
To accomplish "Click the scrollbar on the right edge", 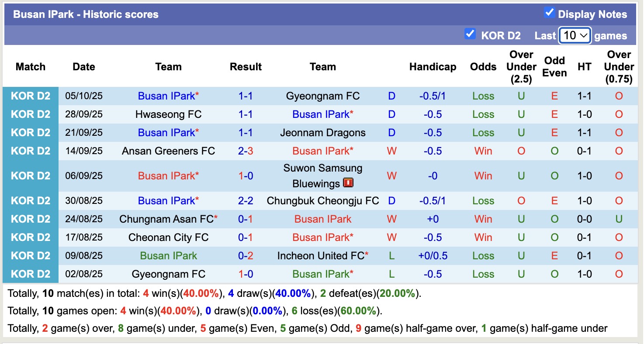I will click(x=640, y=175).
